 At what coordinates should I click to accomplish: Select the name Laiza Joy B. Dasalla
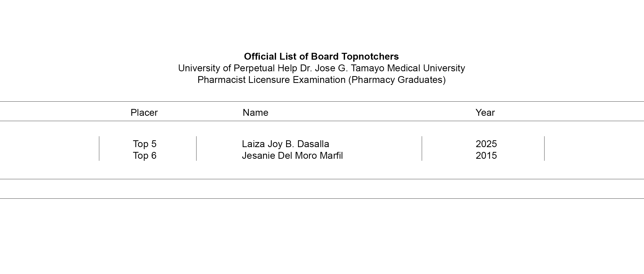point(285,144)
